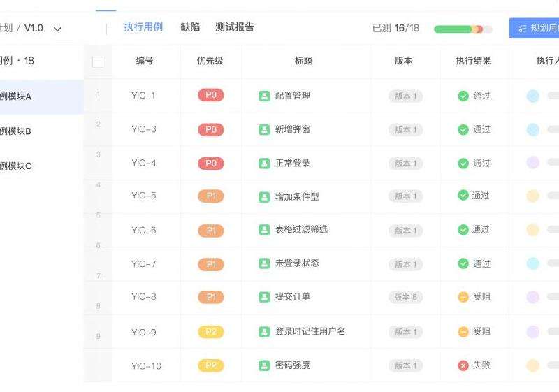The image size is (559, 392).
Task: Toggle the select-all checkbox in table header
Action: [98, 62]
